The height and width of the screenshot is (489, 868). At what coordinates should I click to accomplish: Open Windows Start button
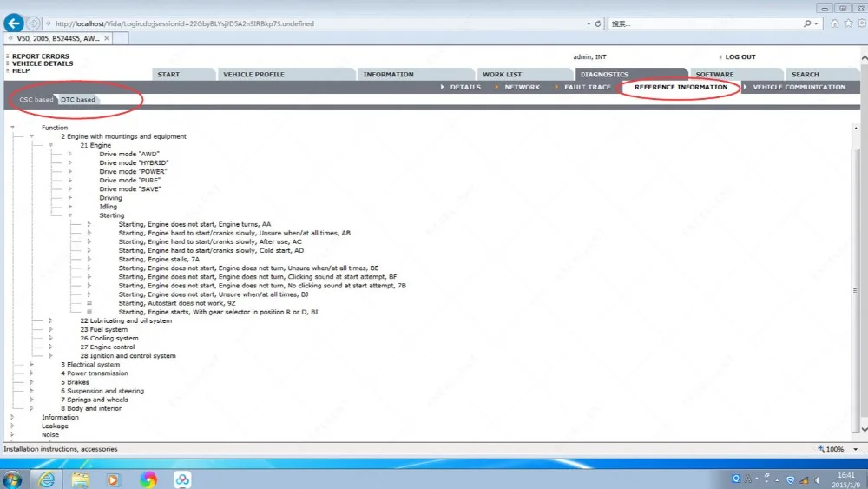coord(13,479)
